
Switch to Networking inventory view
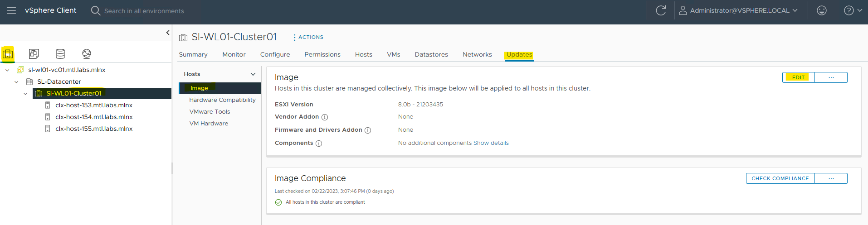tap(87, 54)
